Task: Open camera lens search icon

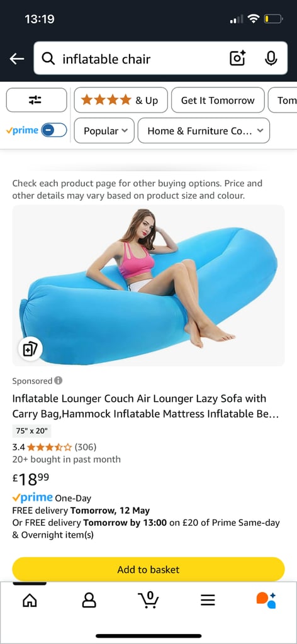Action: tap(237, 58)
